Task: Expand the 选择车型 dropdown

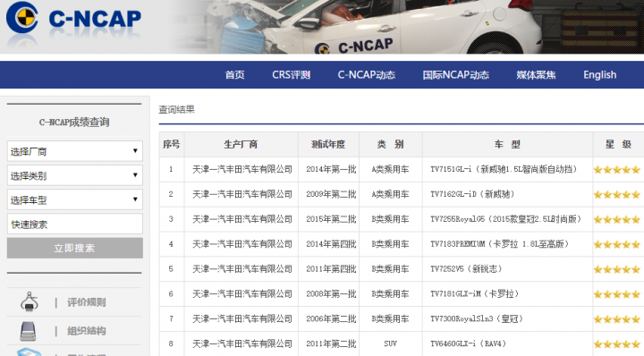Action: click(75, 199)
